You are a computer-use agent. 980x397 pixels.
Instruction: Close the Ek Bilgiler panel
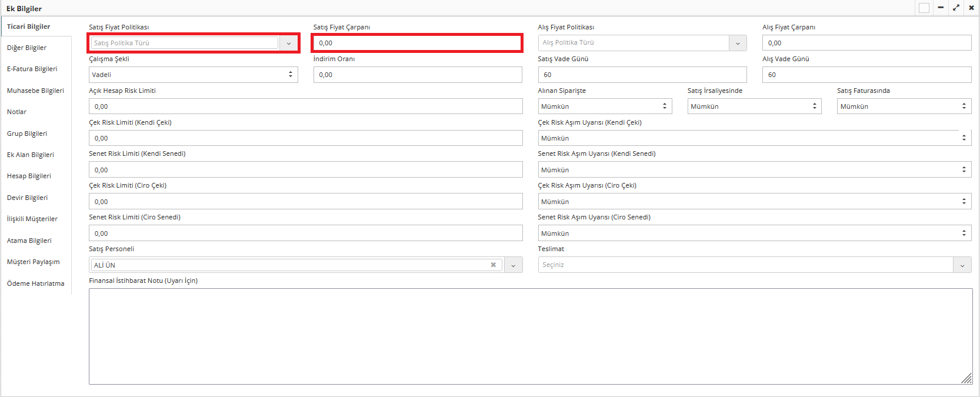click(x=971, y=8)
